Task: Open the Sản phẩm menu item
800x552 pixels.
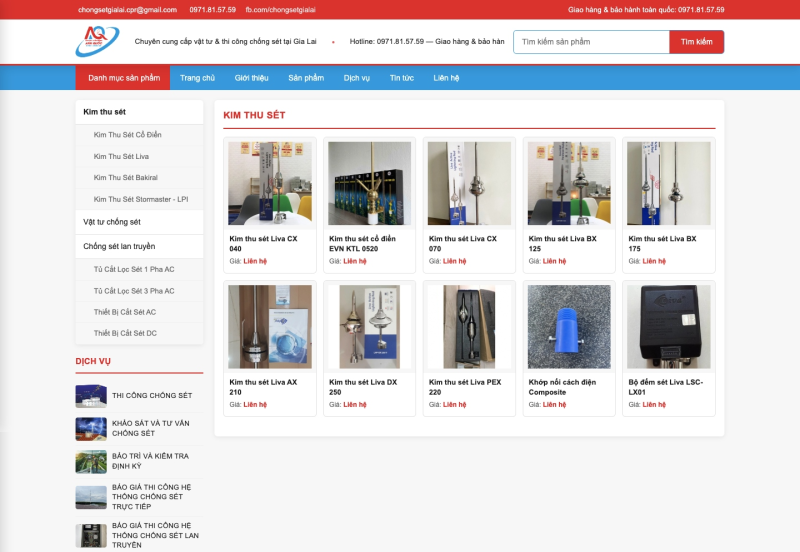Action: (306, 78)
